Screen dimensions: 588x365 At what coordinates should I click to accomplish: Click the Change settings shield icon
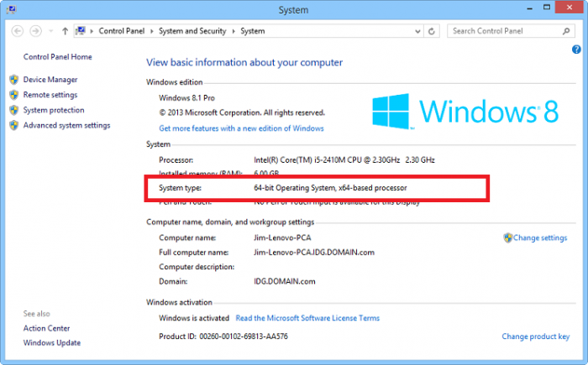point(507,237)
